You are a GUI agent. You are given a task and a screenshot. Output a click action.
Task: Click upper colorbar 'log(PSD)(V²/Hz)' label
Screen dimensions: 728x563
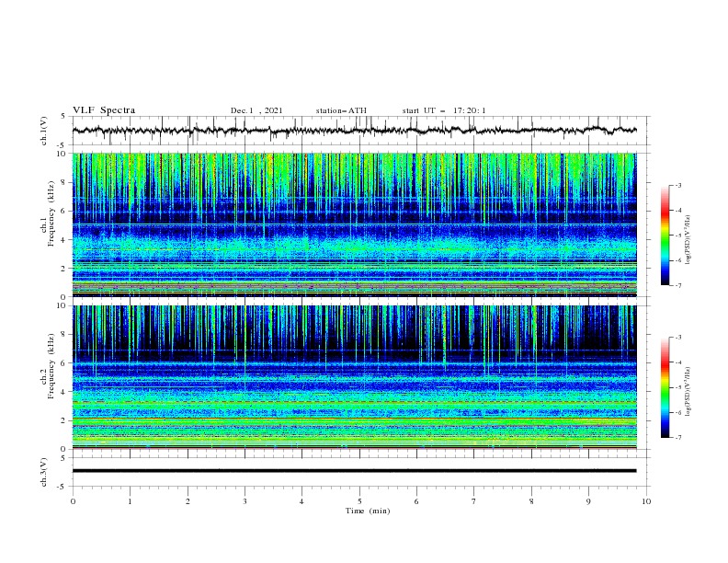point(688,240)
